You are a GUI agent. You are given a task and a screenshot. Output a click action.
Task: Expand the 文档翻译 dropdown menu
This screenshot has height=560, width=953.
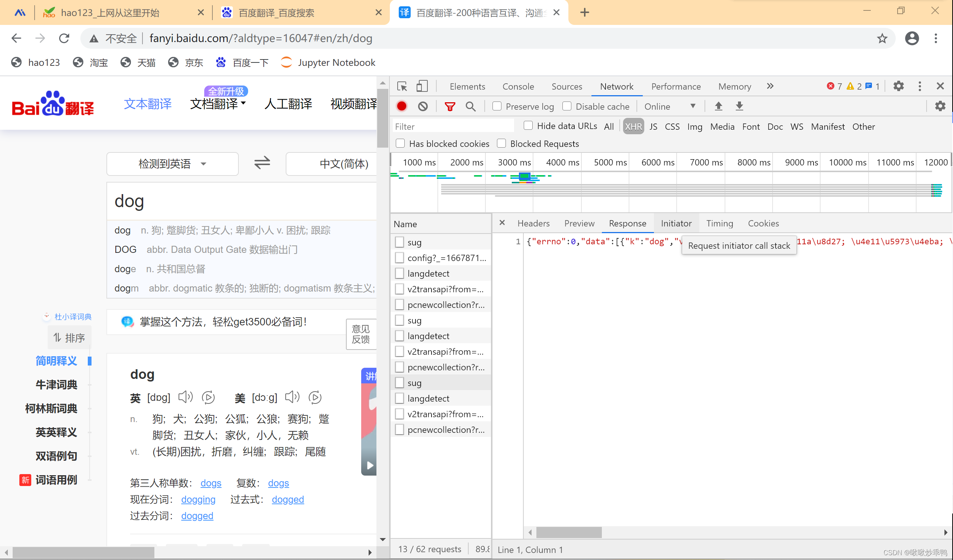pos(218,104)
